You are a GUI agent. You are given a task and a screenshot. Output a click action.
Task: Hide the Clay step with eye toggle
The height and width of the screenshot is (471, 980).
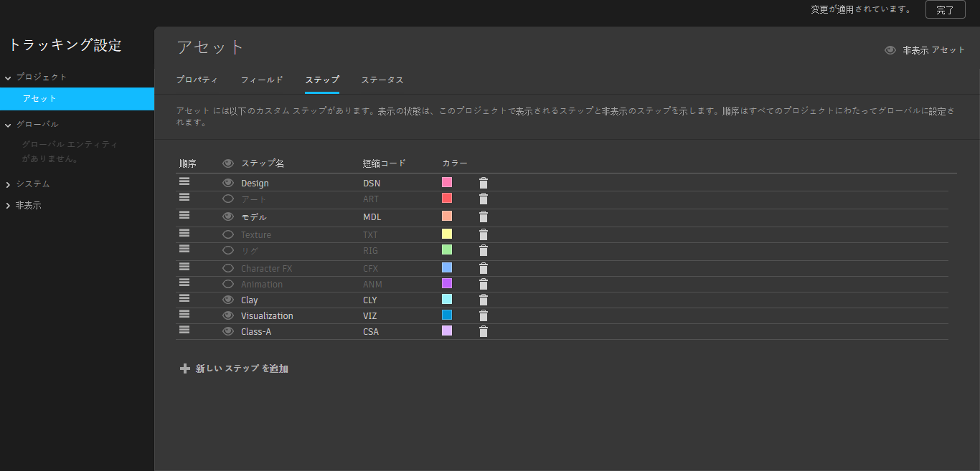click(228, 300)
